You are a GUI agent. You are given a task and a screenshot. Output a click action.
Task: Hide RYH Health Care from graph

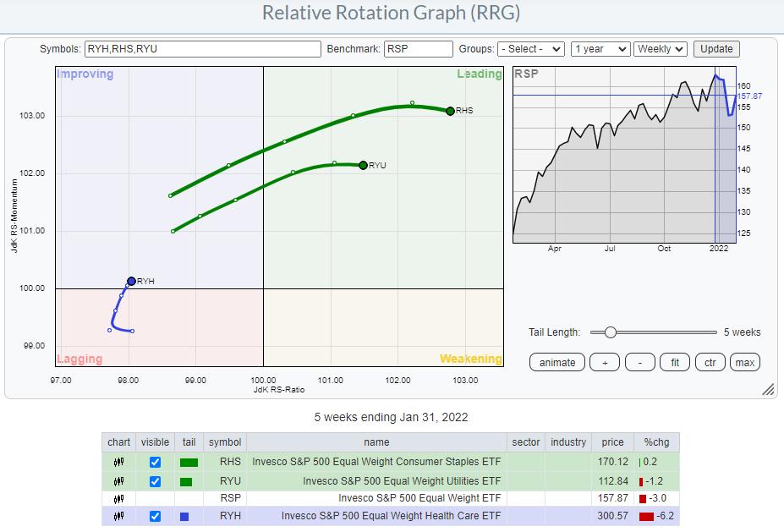tap(154, 517)
